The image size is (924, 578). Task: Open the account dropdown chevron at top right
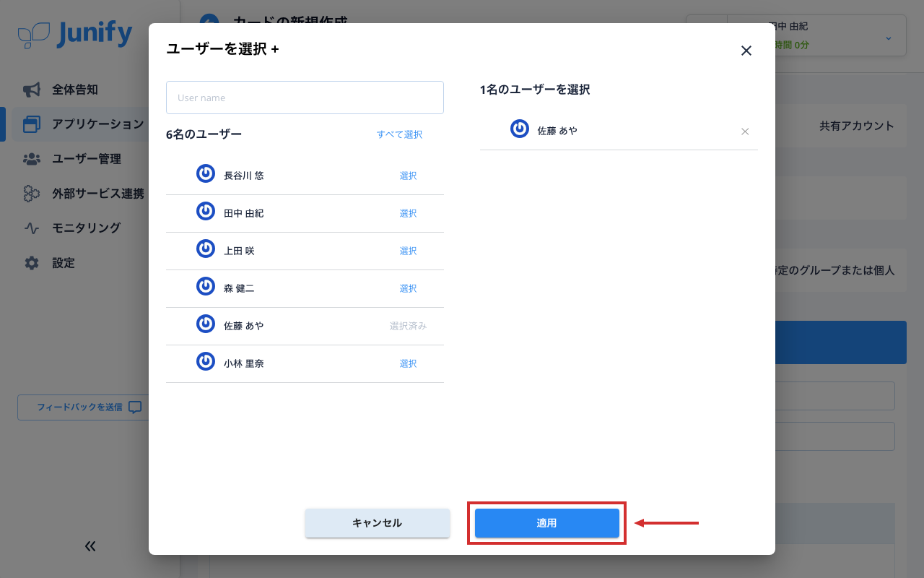tap(889, 38)
